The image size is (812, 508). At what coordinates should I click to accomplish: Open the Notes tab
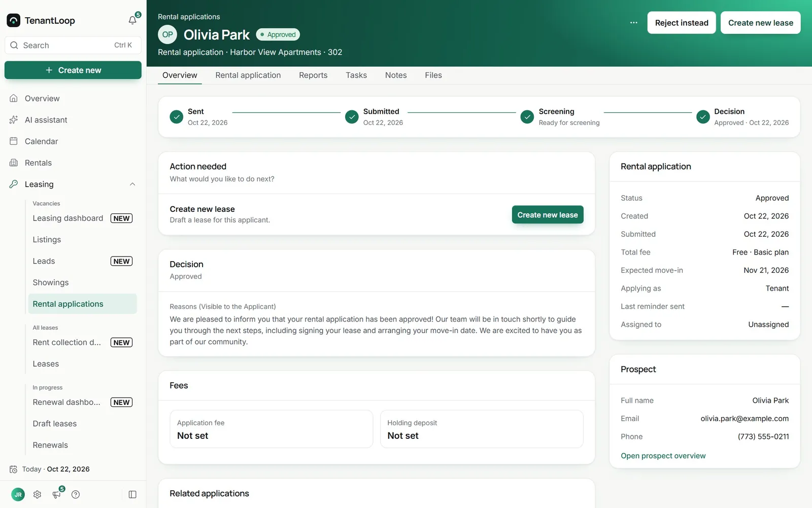click(x=396, y=75)
